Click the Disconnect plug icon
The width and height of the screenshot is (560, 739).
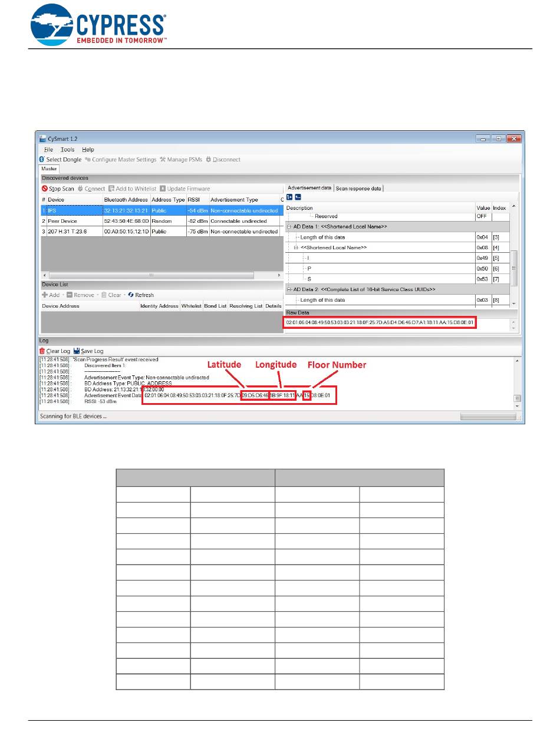[x=209, y=160]
